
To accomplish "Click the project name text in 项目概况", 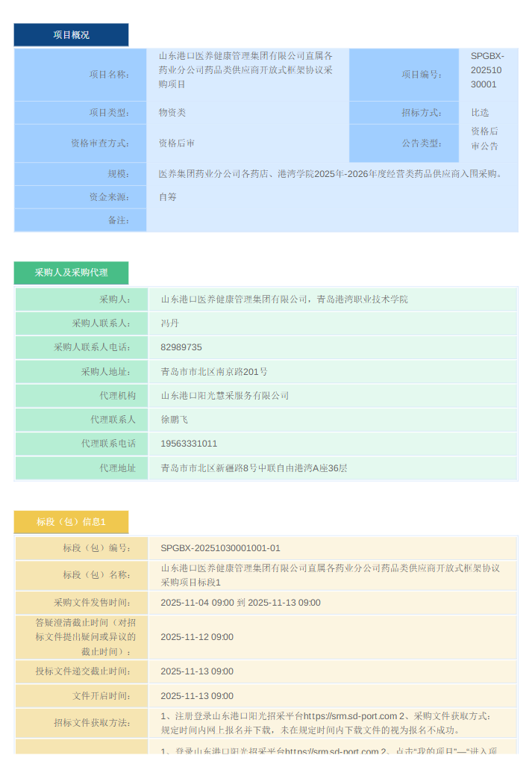I will tap(246, 70).
